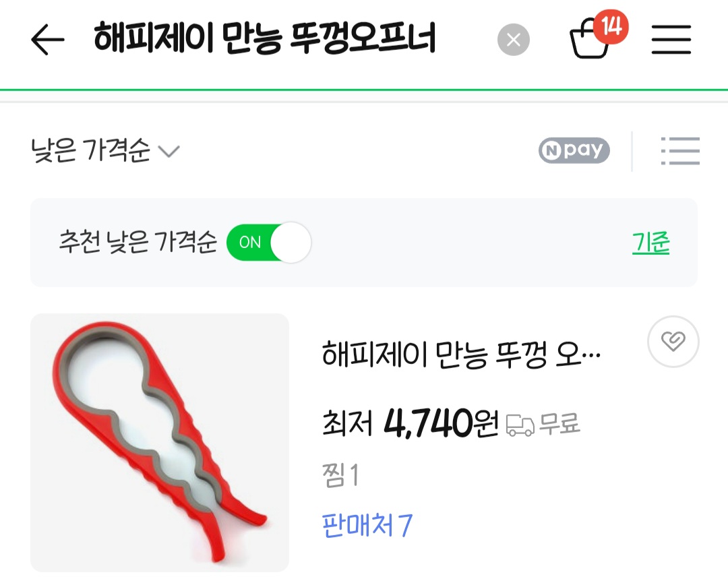Image resolution: width=728 pixels, height=583 pixels.
Task: View the 판매처 7 sellers link
Action: coord(367,526)
